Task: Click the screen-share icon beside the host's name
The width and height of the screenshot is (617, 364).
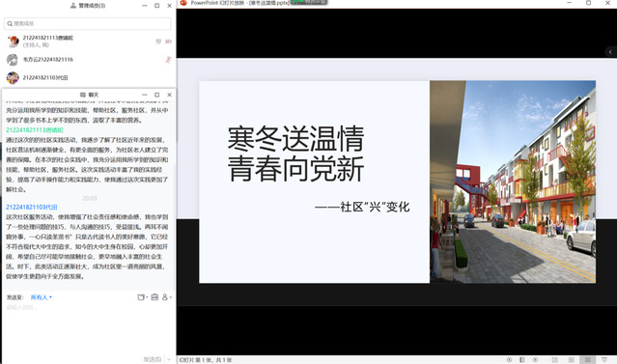Action: tap(158, 42)
